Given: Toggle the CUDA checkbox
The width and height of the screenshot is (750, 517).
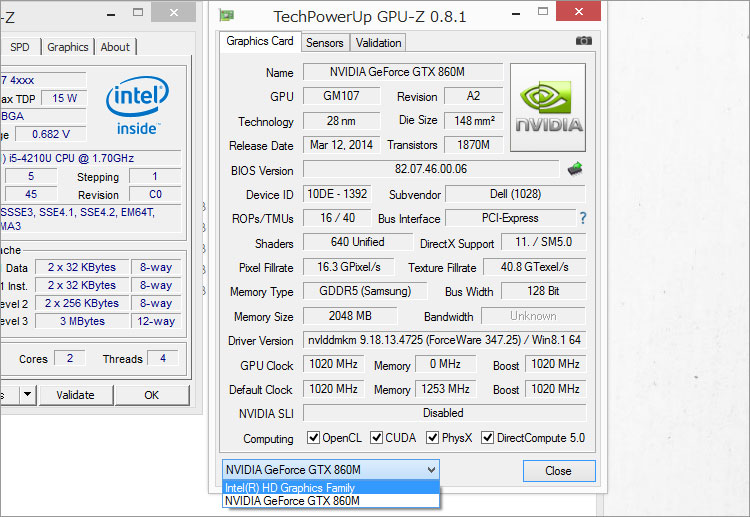Looking at the screenshot, I should click(x=376, y=438).
